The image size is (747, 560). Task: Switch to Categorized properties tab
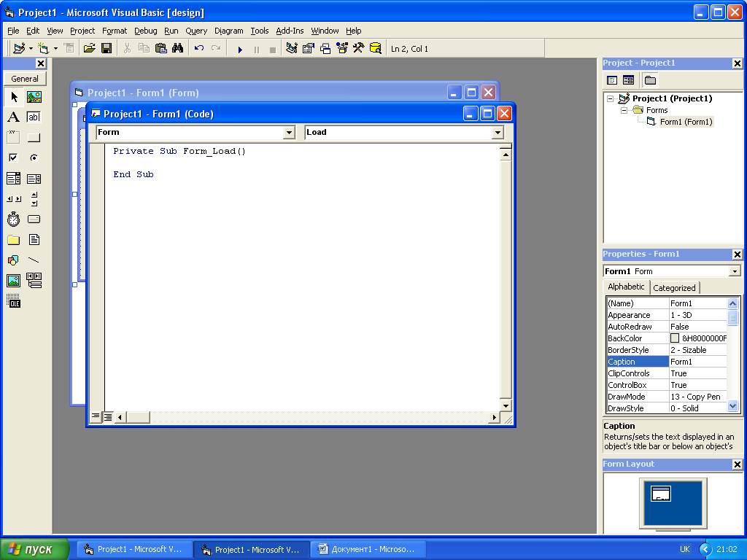coord(674,287)
